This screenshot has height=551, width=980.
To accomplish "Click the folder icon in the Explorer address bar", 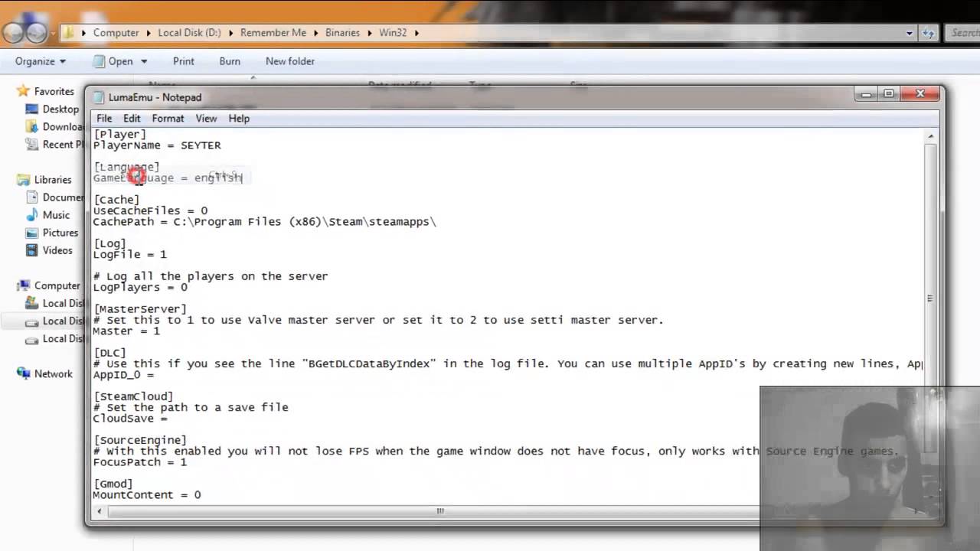I will tap(69, 33).
